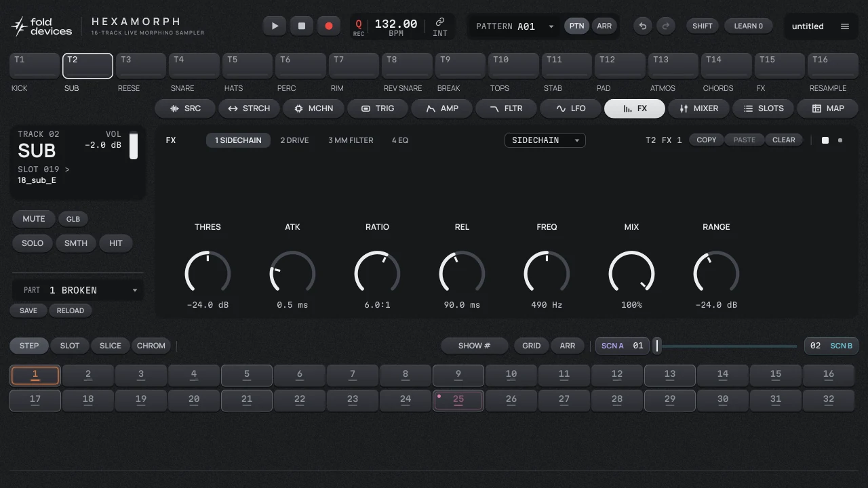
Task: Arm recording with the red record button
Action: pyautogui.click(x=329, y=26)
